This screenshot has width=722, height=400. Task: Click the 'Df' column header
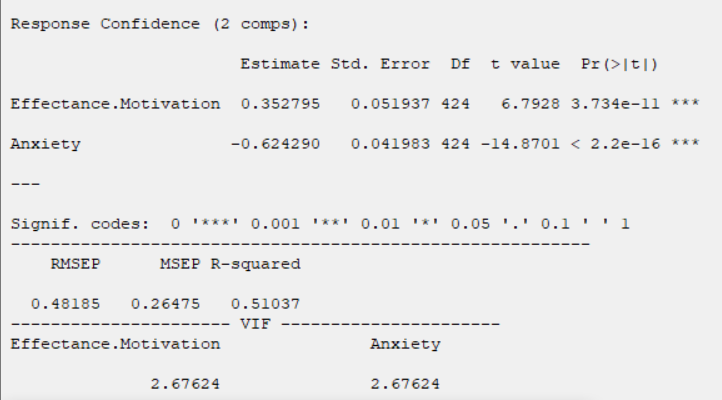446,64
